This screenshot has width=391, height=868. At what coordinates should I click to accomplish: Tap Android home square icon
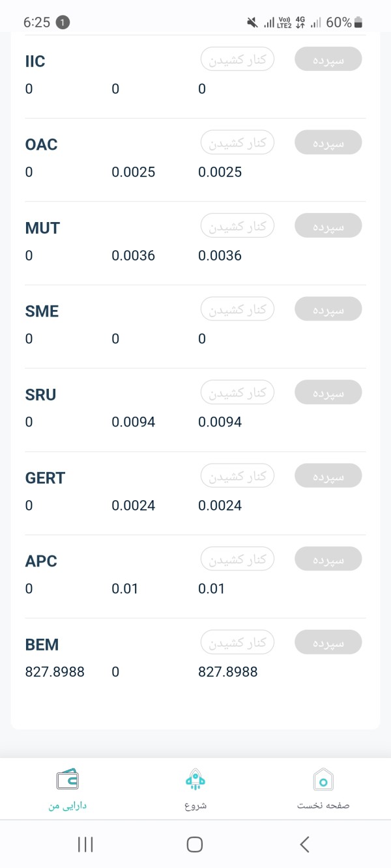click(x=195, y=845)
